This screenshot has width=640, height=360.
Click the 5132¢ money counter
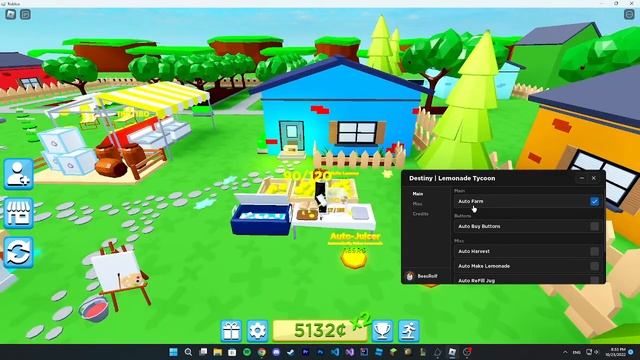pyautogui.click(x=320, y=331)
